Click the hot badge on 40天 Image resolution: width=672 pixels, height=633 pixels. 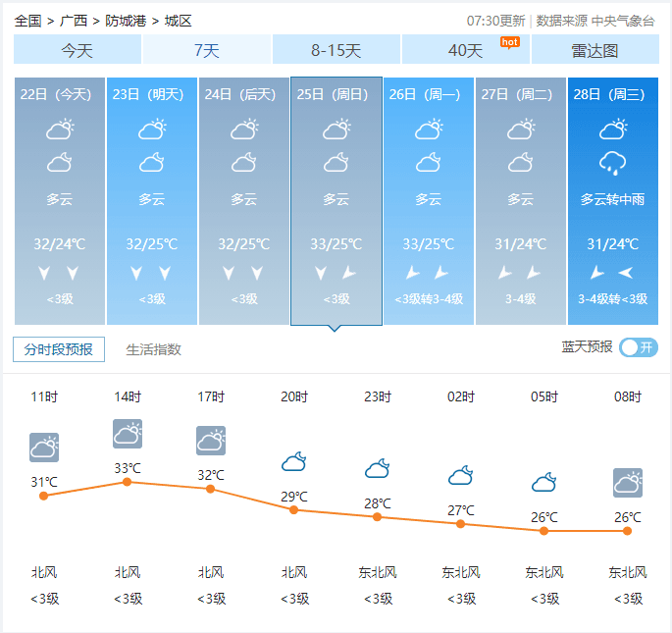point(509,42)
